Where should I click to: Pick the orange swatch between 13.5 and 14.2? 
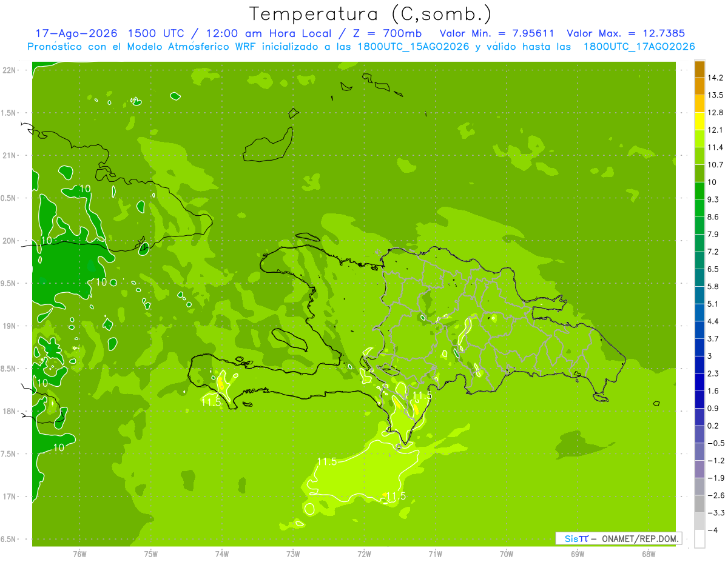[x=699, y=87]
